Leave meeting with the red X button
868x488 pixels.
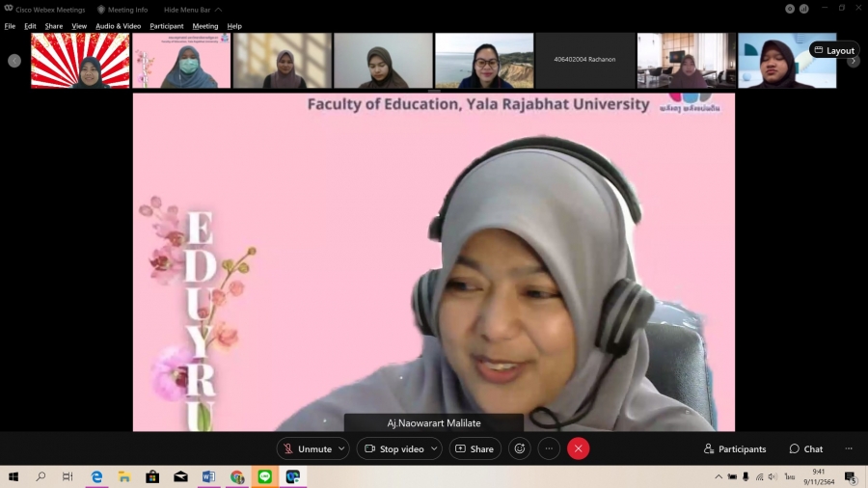coord(578,448)
